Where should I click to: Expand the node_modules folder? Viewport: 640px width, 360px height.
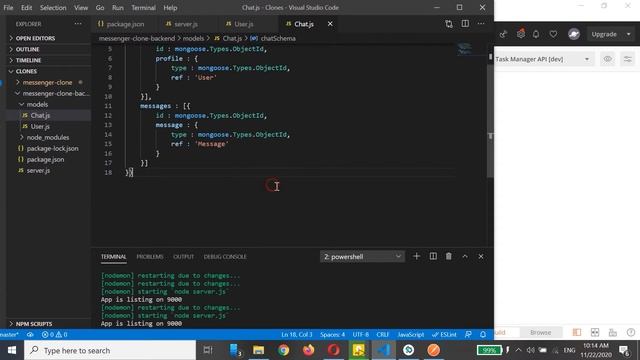47,138
